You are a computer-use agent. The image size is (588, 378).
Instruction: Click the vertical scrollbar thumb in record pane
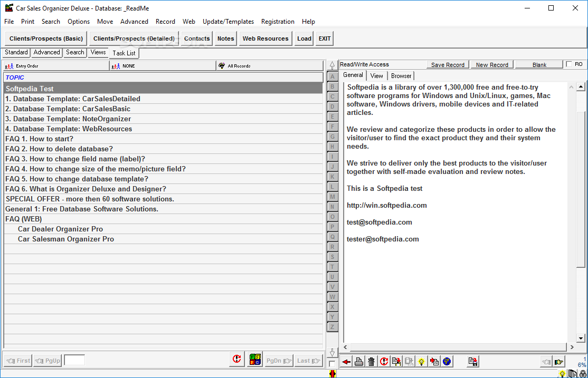tap(581, 189)
